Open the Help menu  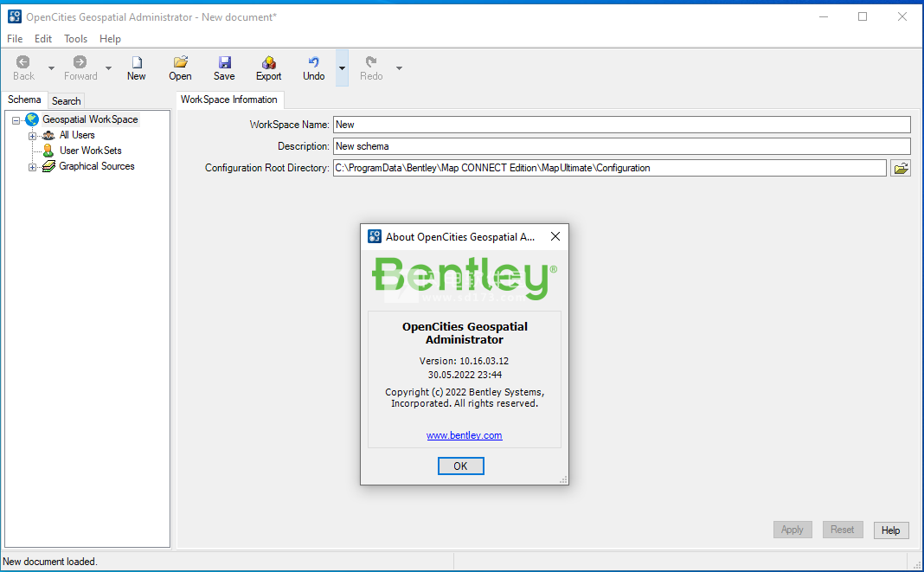coord(110,39)
